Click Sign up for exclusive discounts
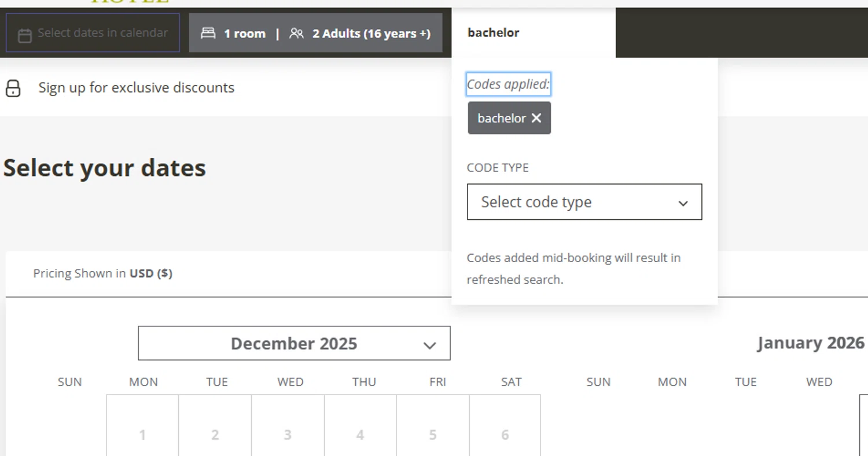The height and width of the screenshot is (456, 868). click(x=137, y=88)
